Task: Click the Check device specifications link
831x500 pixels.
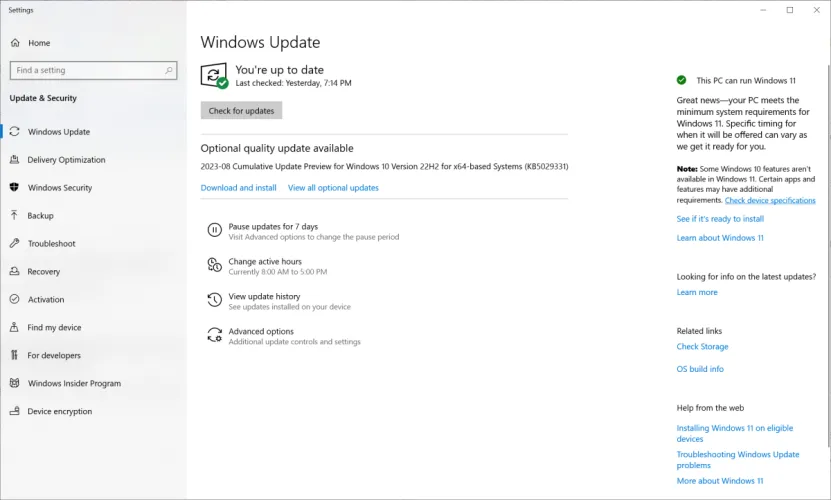Action: [770, 200]
